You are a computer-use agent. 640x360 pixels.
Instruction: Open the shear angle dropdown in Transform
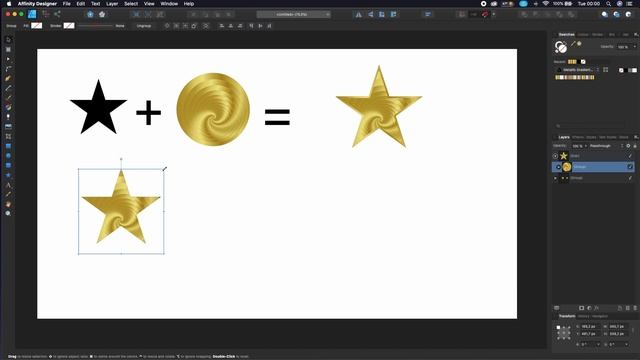627,344
